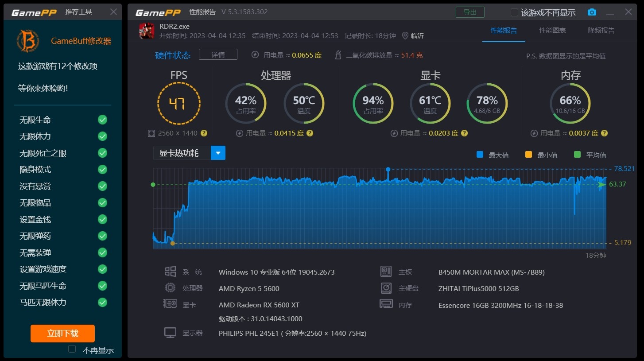This screenshot has width=644, height=361.
Task: Switch to the 性能报告 tab
Action: [x=504, y=31]
